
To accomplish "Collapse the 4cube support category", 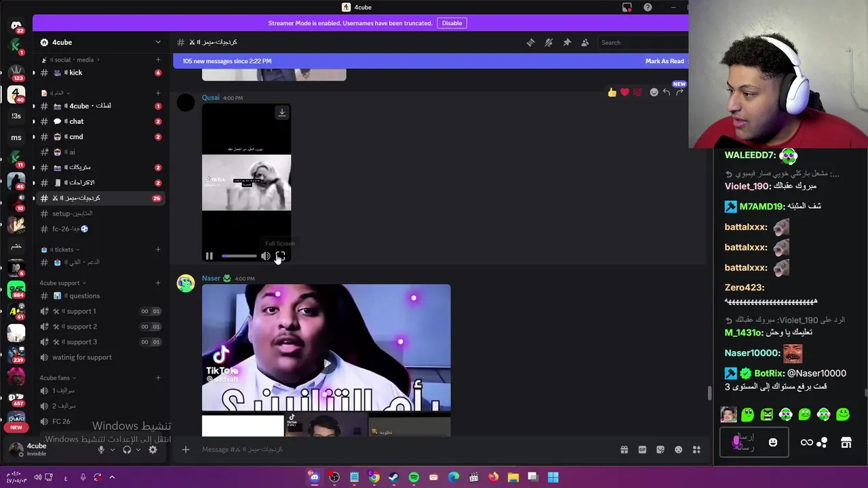I will (x=63, y=283).
